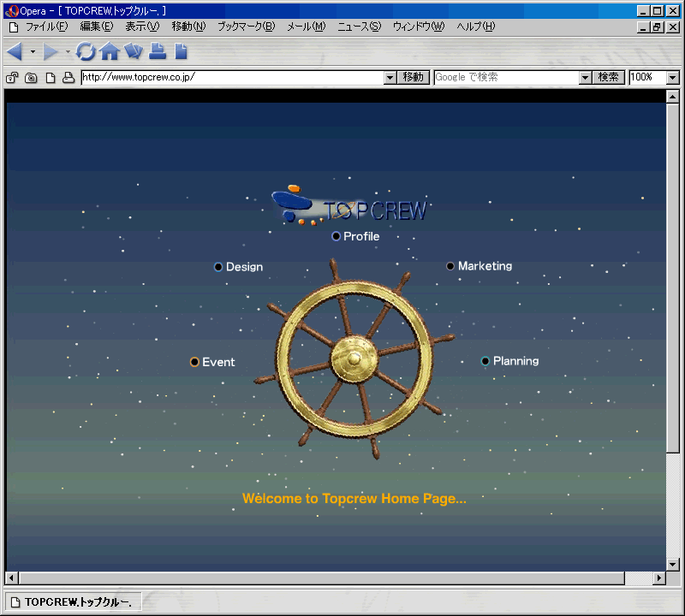
Task: Open the Back history dropdown arrow
Action: pyautogui.click(x=33, y=51)
